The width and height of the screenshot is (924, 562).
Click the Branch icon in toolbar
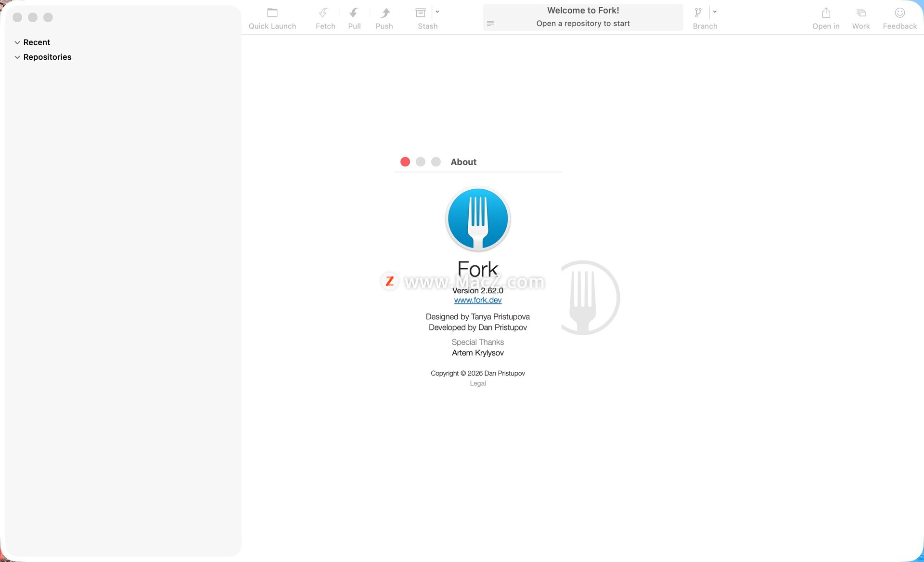coord(698,13)
